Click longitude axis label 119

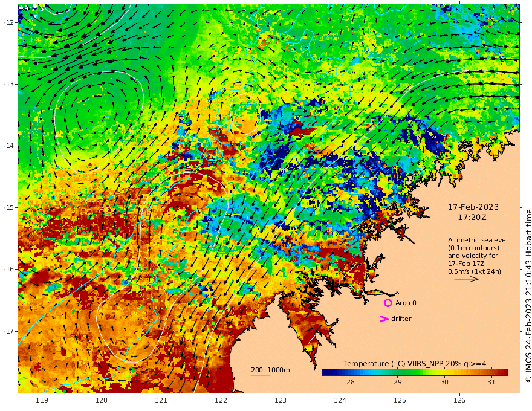tap(42, 400)
